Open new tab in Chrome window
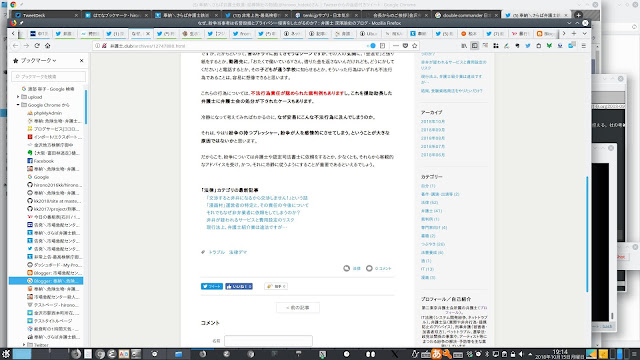 [x=578, y=15]
